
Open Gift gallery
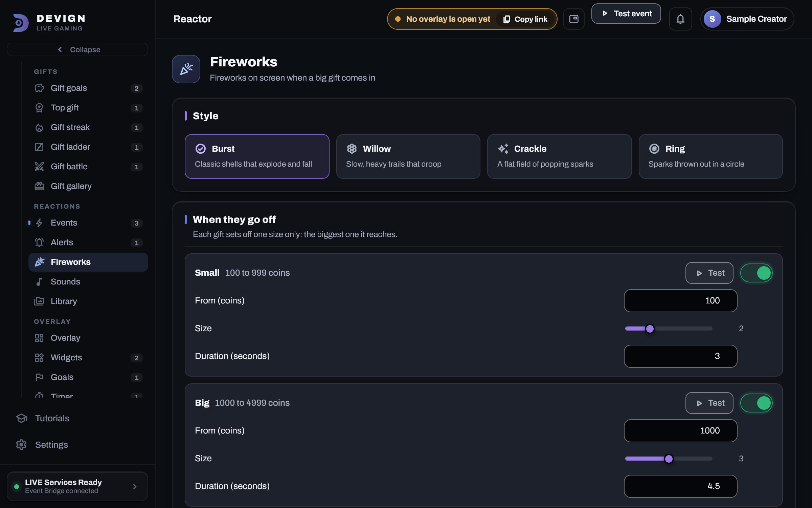click(x=88, y=186)
